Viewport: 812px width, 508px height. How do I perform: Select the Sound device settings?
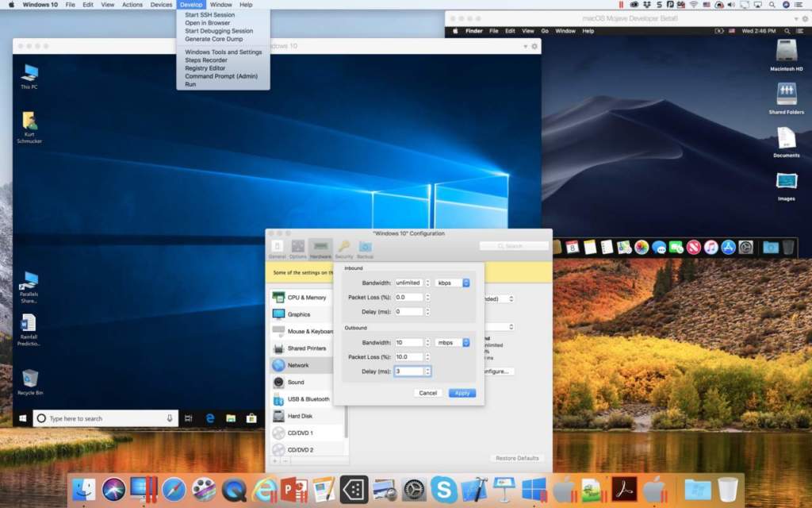point(297,382)
